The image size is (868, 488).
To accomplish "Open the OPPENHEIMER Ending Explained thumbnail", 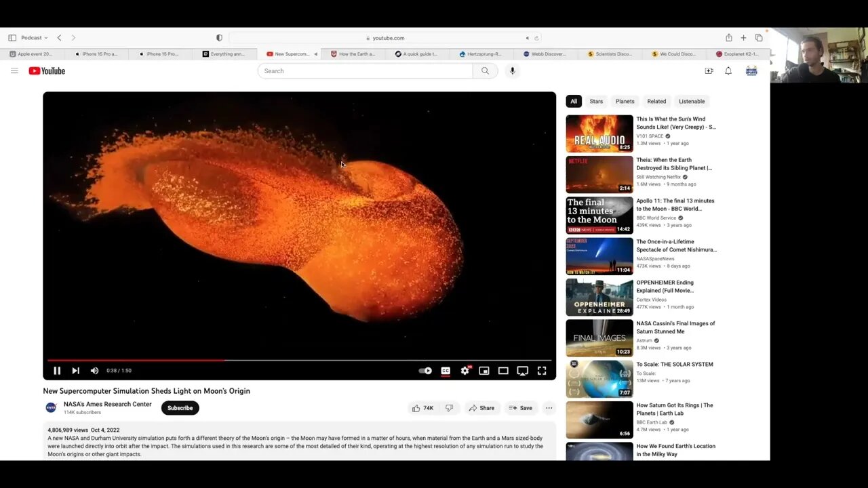I will [x=599, y=297].
